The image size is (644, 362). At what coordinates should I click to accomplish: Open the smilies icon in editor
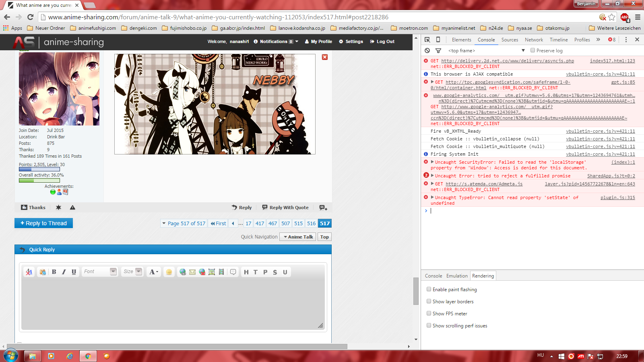click(169, 272)
